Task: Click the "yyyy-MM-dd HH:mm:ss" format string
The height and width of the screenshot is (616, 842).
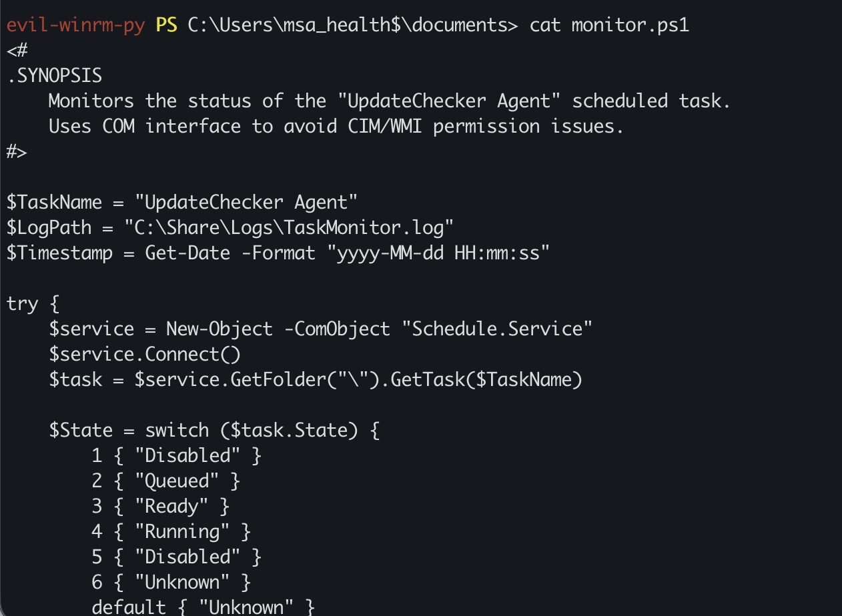Action: 438,253
